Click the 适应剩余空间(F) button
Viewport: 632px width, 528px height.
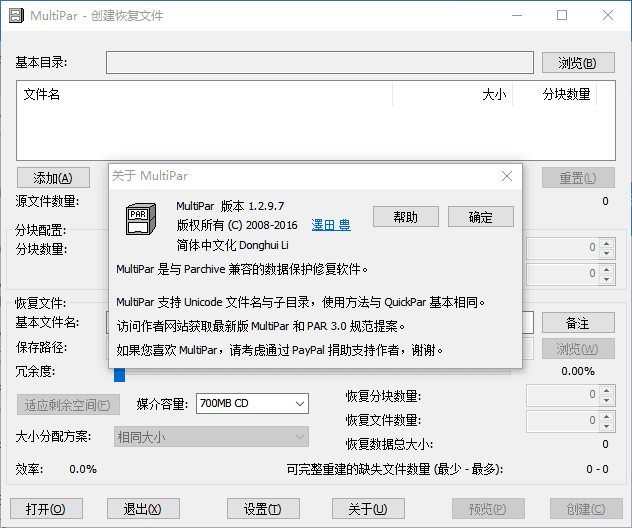68,405
